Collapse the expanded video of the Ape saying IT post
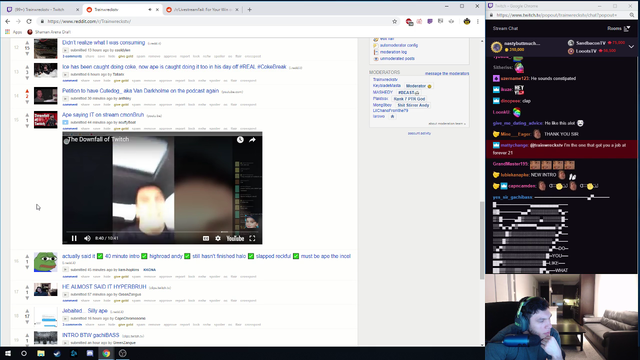The image size is (640, 360). (65, 122)
